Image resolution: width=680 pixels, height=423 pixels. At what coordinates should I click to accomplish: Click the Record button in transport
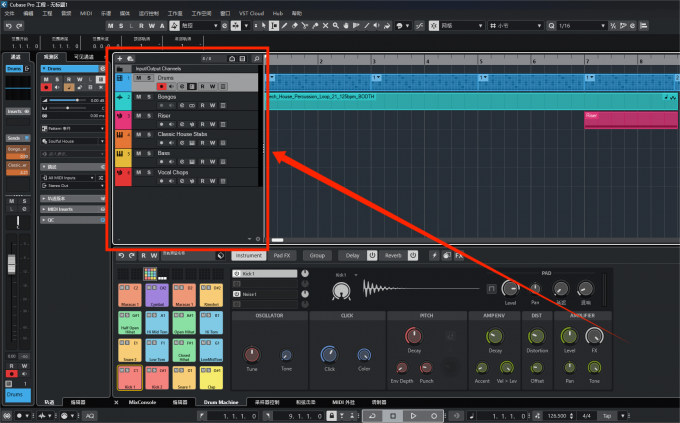tap(434, 416)
